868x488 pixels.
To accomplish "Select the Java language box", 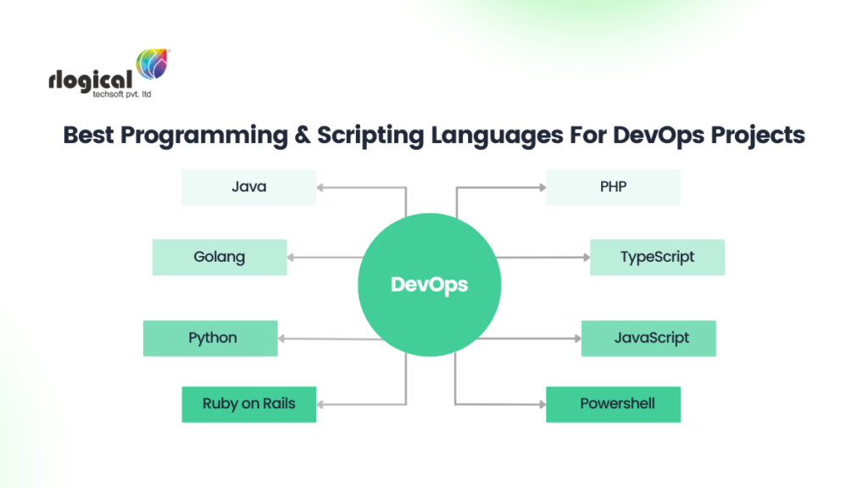I will pos(248,186).
